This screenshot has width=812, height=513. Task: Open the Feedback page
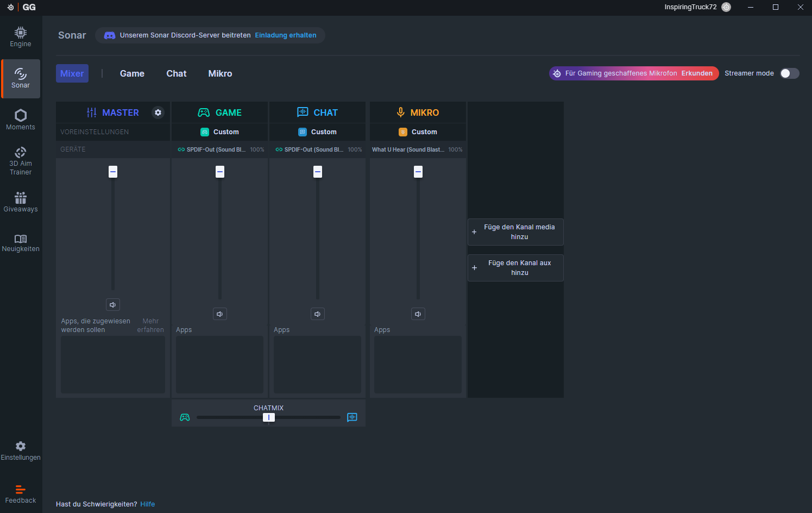coord(21,494)
